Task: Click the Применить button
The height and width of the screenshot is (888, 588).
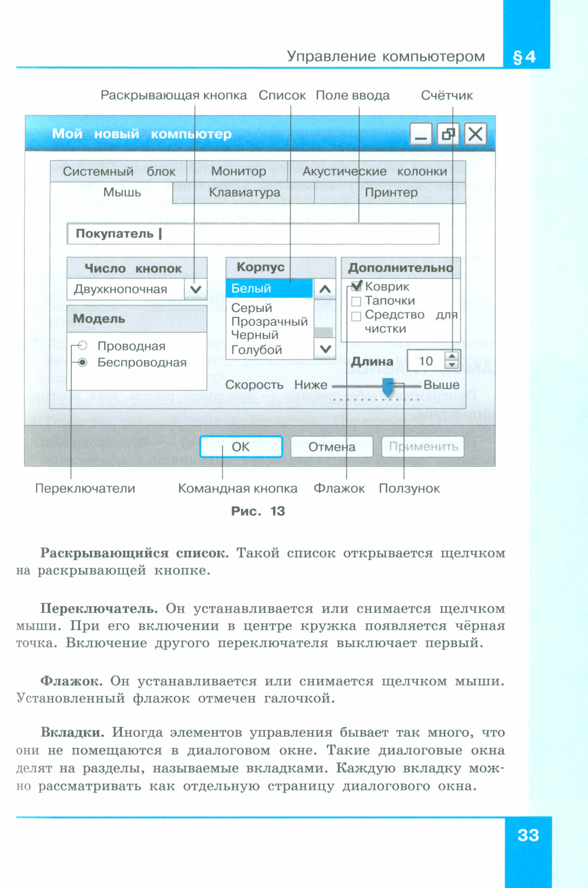Action: tap(423, 447)
